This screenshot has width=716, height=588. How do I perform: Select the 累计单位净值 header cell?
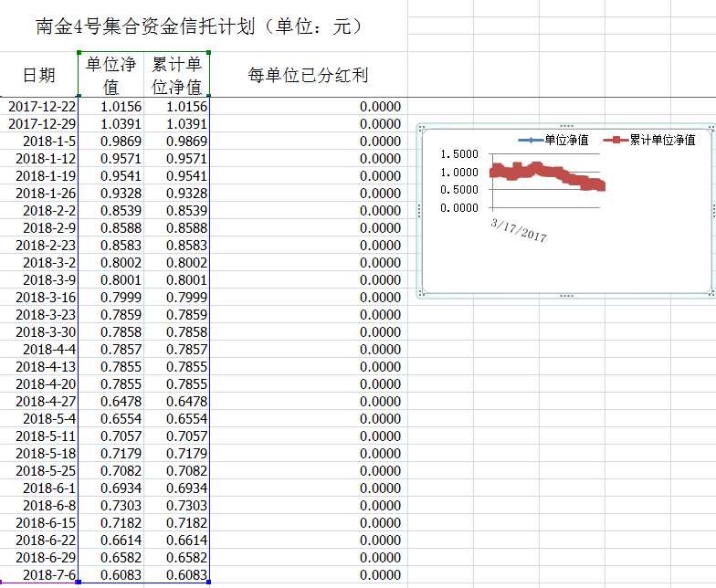[x=176, y=75]
